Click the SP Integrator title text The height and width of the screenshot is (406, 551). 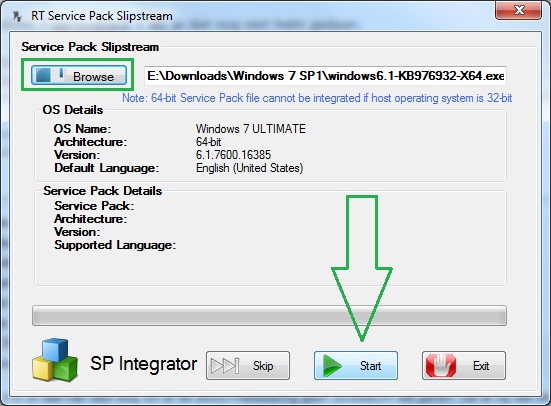point(143,363)
